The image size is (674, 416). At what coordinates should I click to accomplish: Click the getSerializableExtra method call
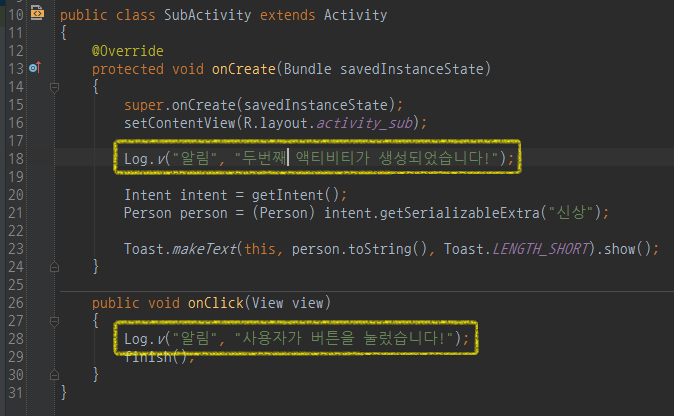pyautogui.click(x=460, y=213)
